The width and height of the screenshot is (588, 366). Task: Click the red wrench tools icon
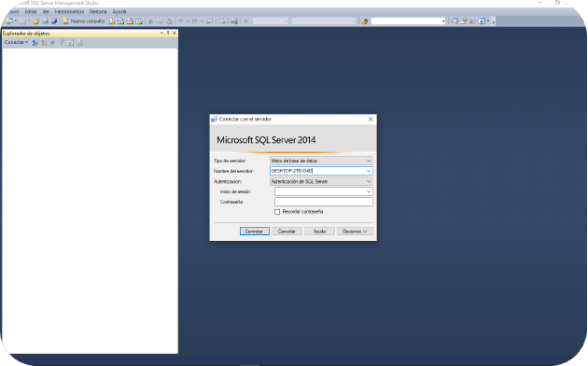pos(472,21)
